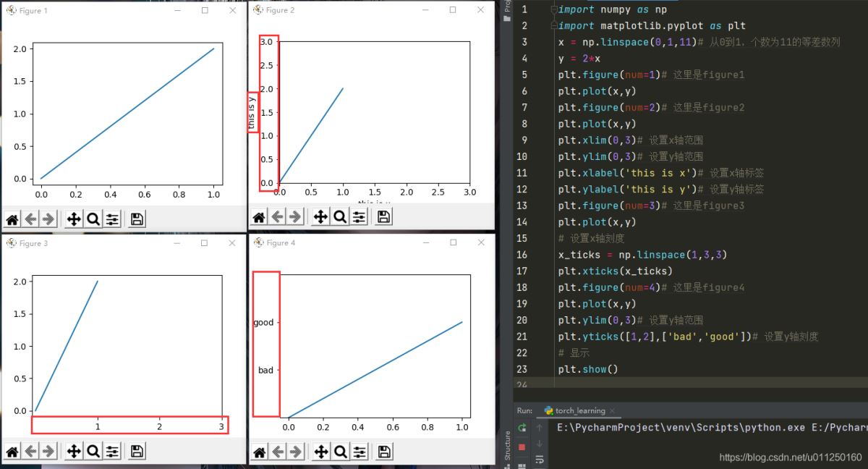Open Configure subplots in Figure 2
The width and height of the screenshot is (868, 469).
359,216
